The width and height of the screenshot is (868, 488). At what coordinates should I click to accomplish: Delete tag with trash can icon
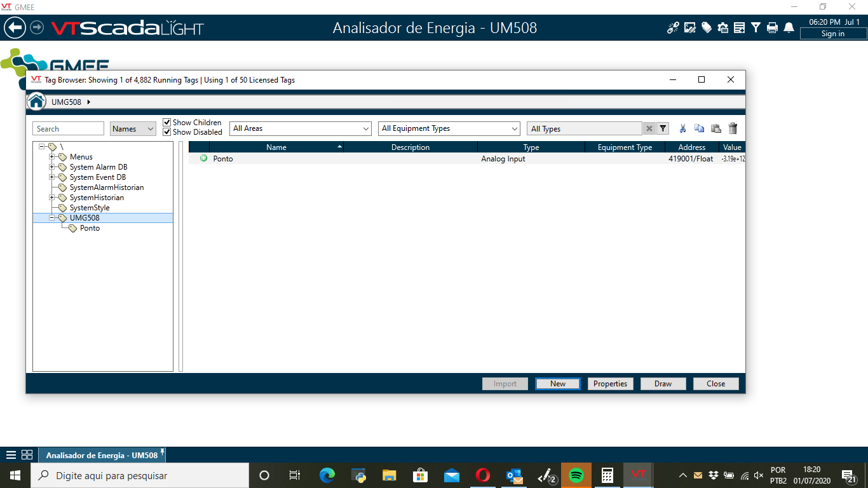click(x=733, y=128)
